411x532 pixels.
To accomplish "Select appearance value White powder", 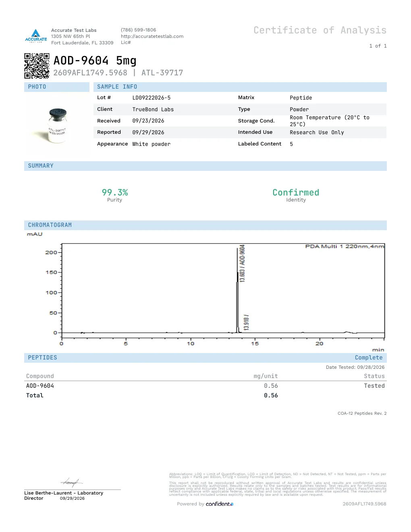I will [x=152, y=144].
